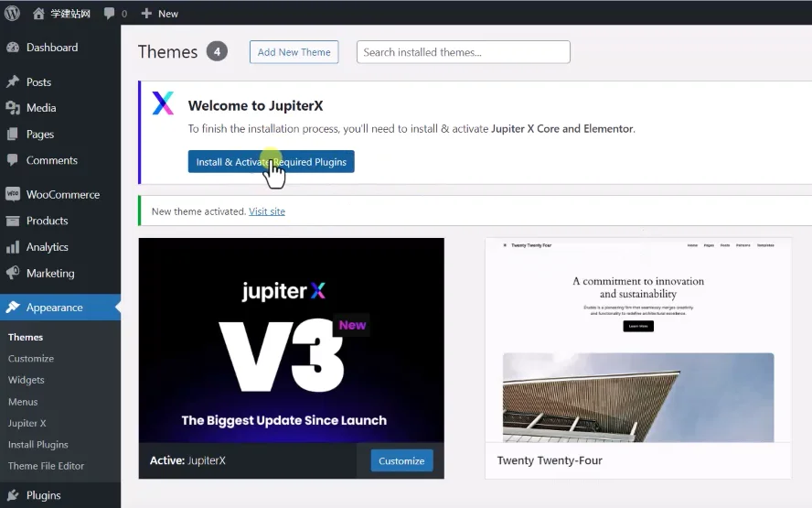This screenshot has width=812, height=508.
Task: Click Customize on the JupiterX theme
Action: pyautogui.click(x=401, y=460)
